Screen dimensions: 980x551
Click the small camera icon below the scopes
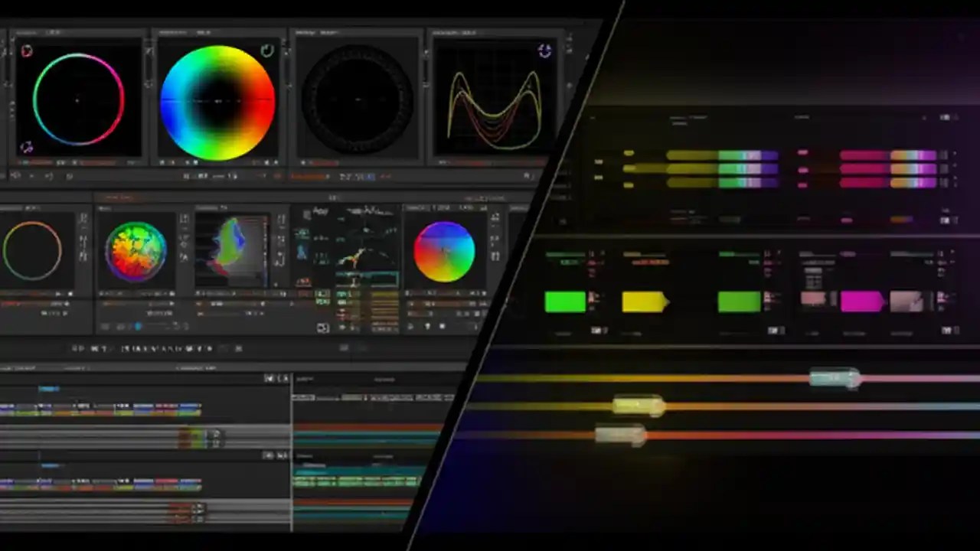click(322, 326)
